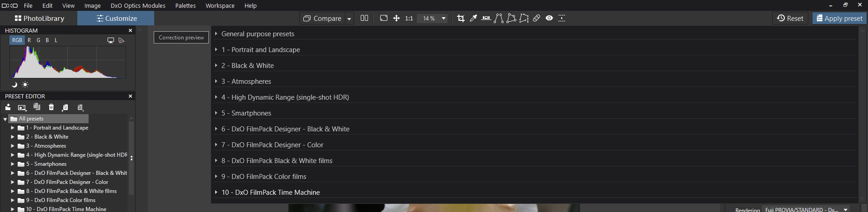Open the Rendering Fuji PROVIA dropdown
868x212 pixels.
point(806,210)
